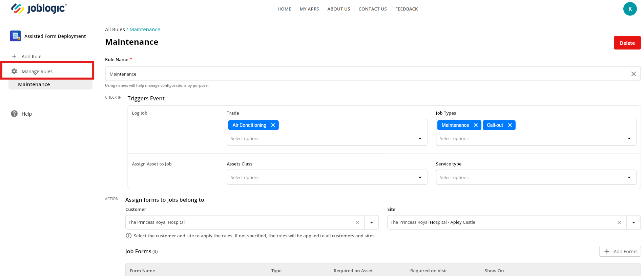The width and height of the screenshot is (644, 276).
Task: Click the Help question mark icon
Action: click(14, 114)
